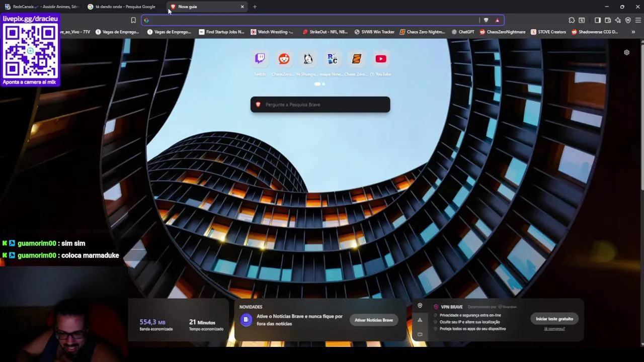Close the Nova guia tab
Viewport: 644px width, 362px height.
coord(242,7)
